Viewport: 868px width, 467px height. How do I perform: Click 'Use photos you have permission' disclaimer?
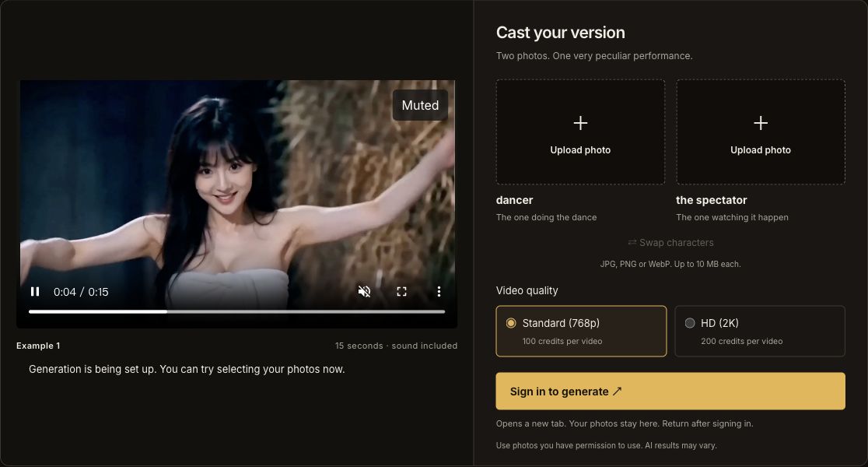[606, 445]
